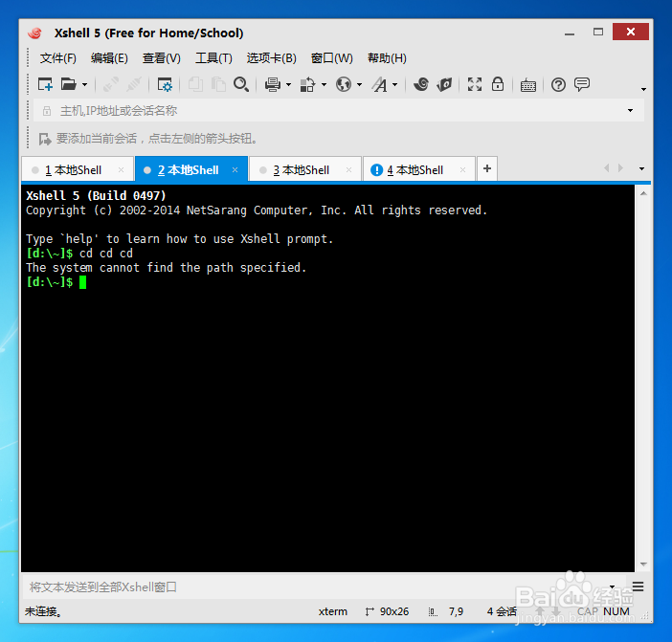Open the compose bar hamburger menu
The height and width of the screenshot is (642, 672).
(638, 587)
